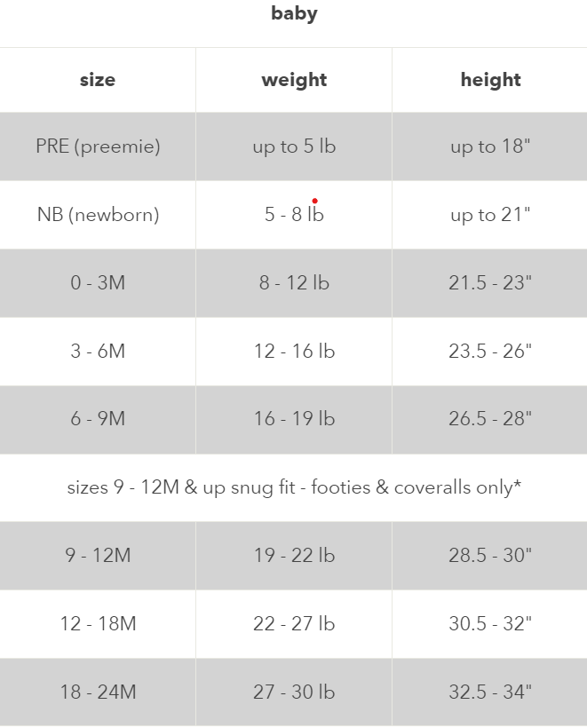Click the "5 - 8 lb" weight cell
This screenshot has width=587, height=728.
[x=294, y=215]
